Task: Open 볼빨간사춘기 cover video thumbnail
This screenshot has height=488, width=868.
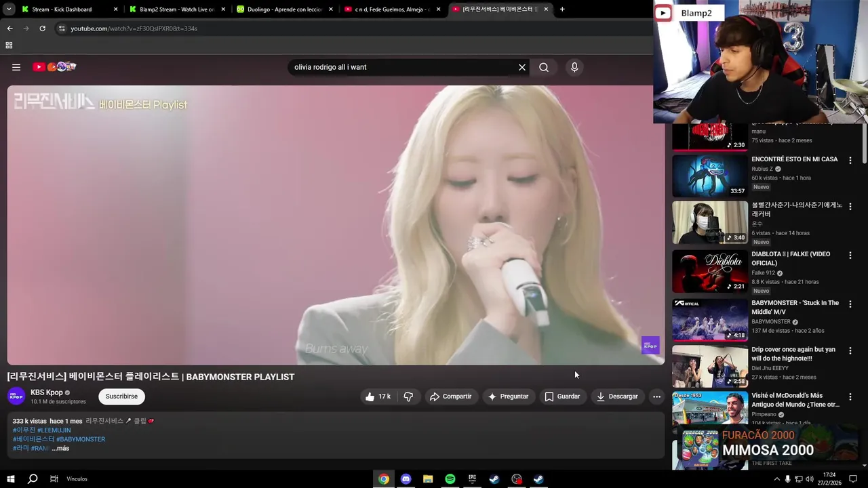Action: point(709,222)
